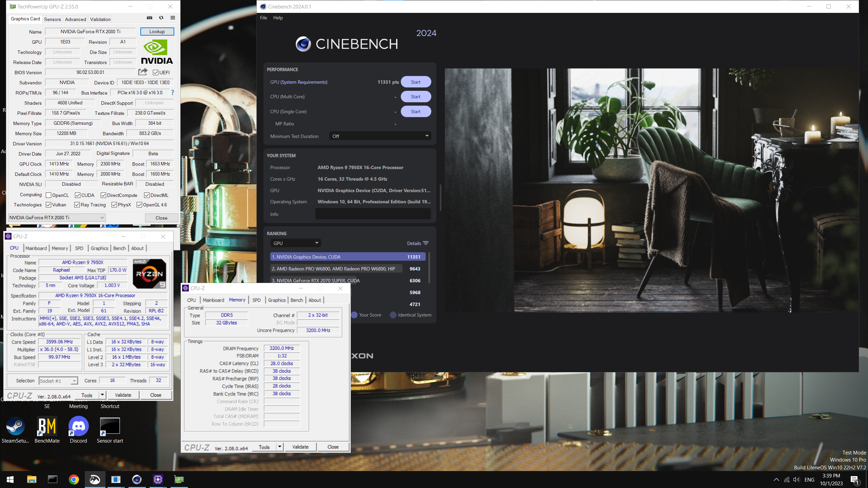Click the clock and date in taskbar
The height and width of the screenshot is (488, 868).
pyautogui.click(x=831, y=480)
